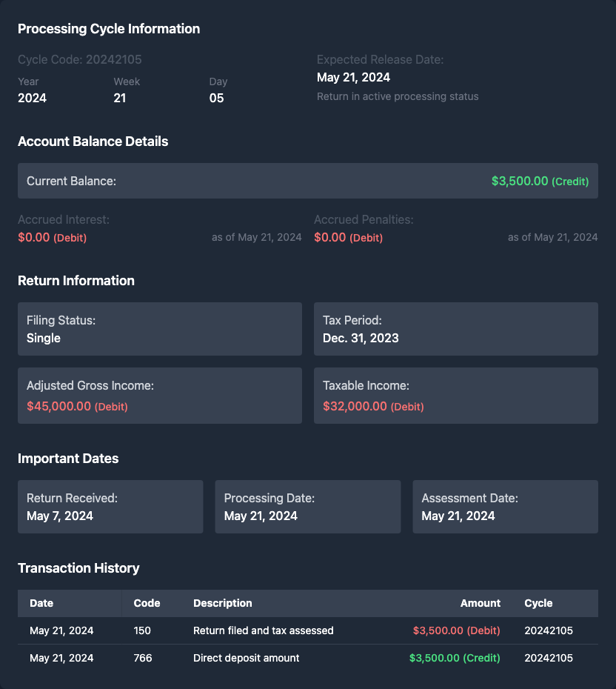Click the Date column header
This screenshot has height=689, width=616.
click(x=41, y=603)
